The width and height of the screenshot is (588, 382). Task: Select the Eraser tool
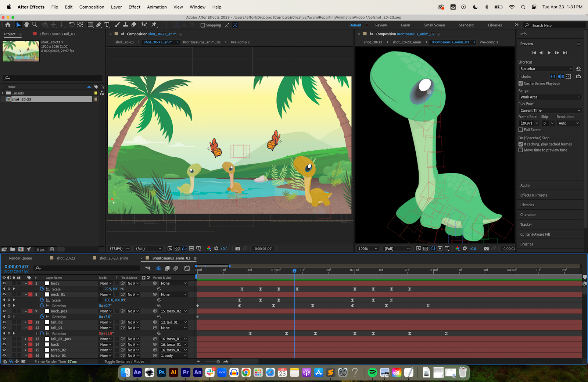pos(134,25)
